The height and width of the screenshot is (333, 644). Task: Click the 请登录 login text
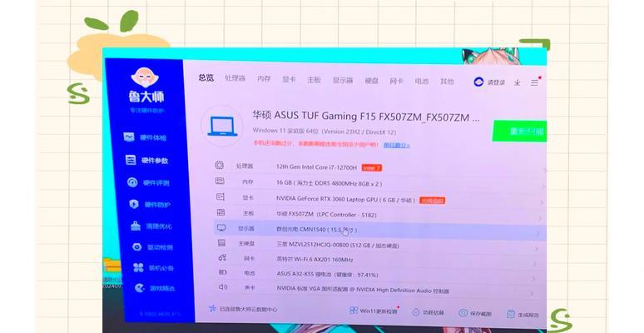click(x=497, y=82)
